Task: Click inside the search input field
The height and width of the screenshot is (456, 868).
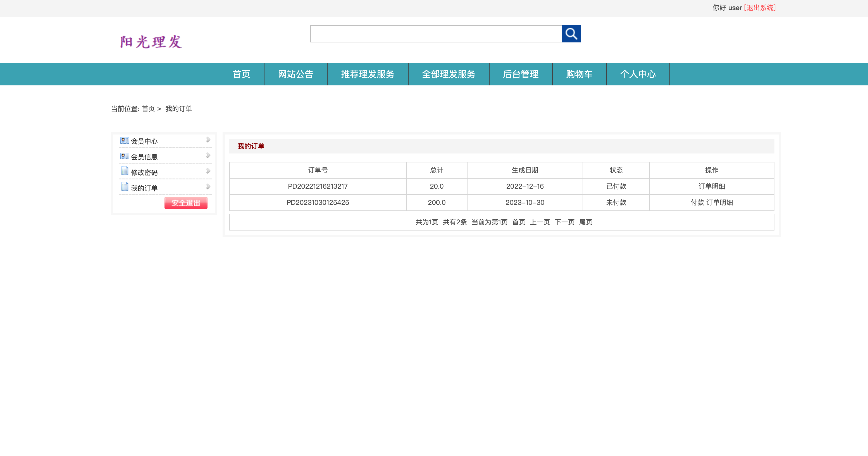Action: coord(435,34)
